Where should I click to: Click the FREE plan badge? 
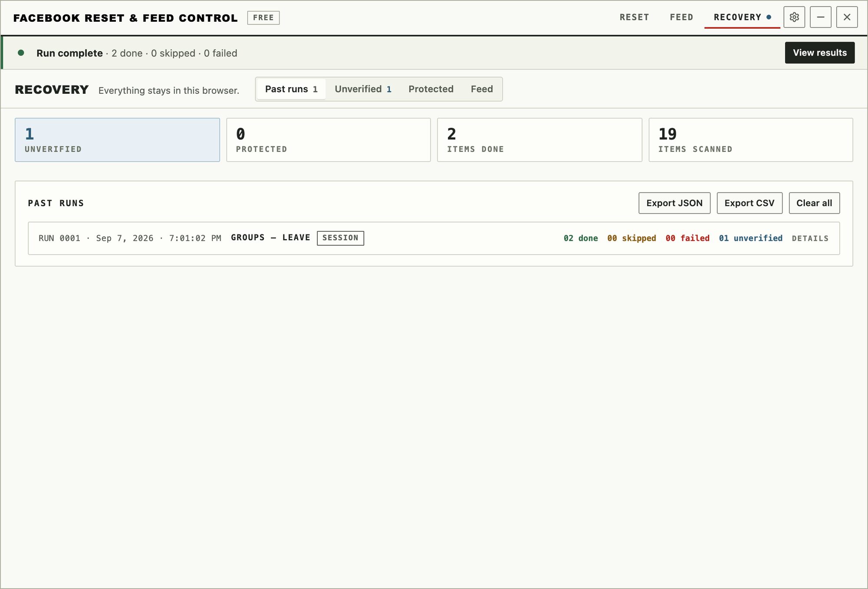[263, 18]
